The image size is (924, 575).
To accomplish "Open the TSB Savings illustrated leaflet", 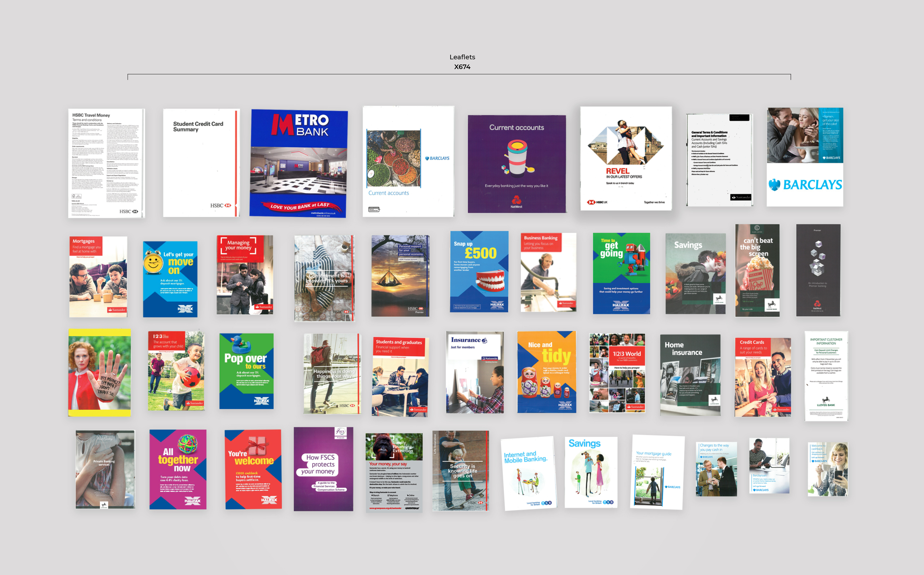I will click(x=591, y=472).
